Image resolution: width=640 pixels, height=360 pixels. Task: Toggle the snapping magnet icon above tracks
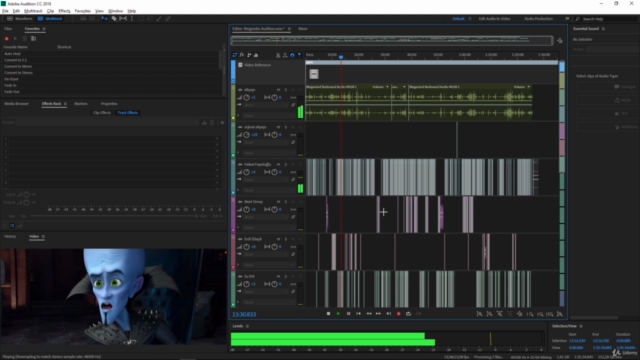click(292, 55)
